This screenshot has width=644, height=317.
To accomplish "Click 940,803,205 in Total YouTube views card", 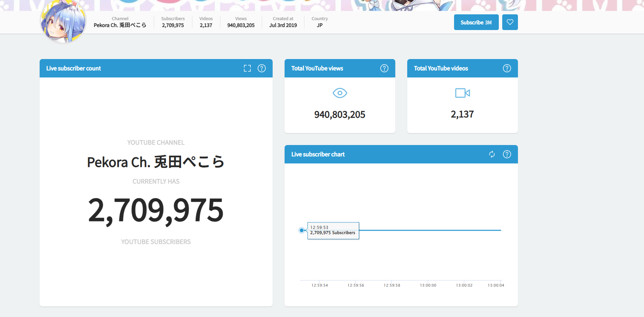I will pyautogui.click(x=340, y=115).
